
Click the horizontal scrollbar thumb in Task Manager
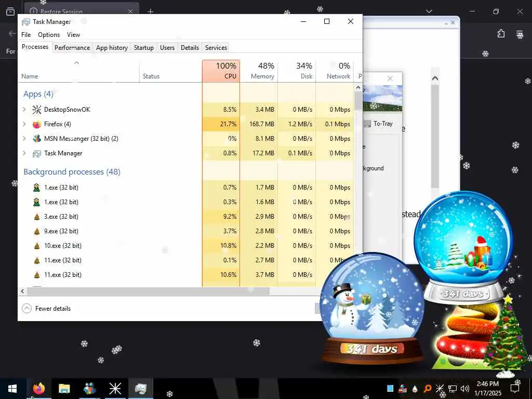tap(148, 291)
